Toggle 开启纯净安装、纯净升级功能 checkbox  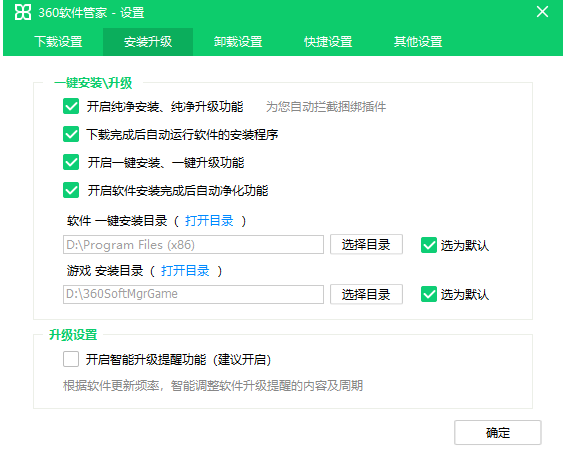[x=71, y=106]
